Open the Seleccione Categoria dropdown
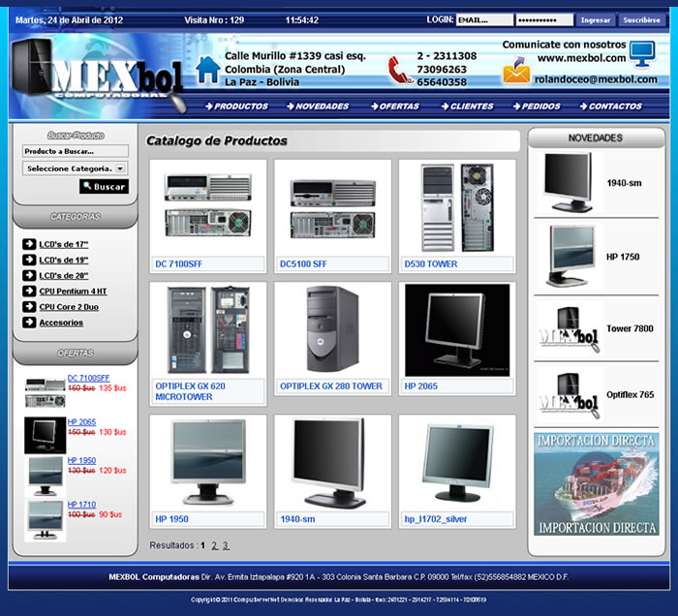 click(76, 169)
